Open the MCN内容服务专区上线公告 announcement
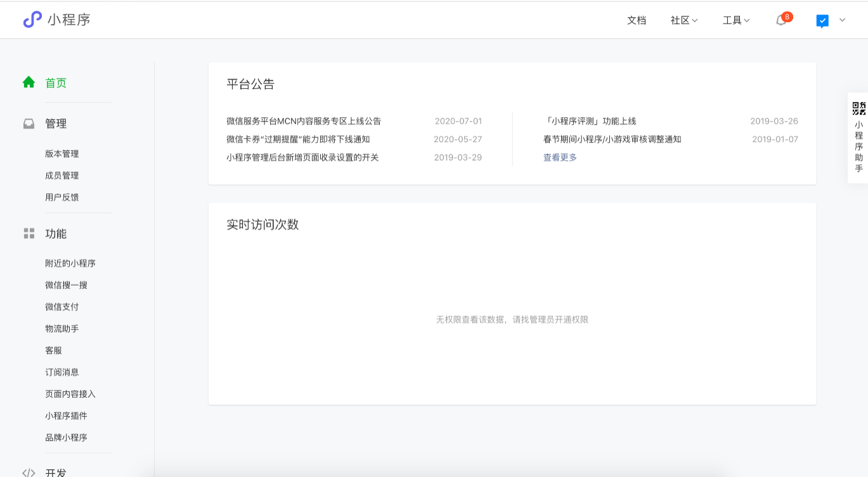The image size is (868, 477). click(304, 121)
